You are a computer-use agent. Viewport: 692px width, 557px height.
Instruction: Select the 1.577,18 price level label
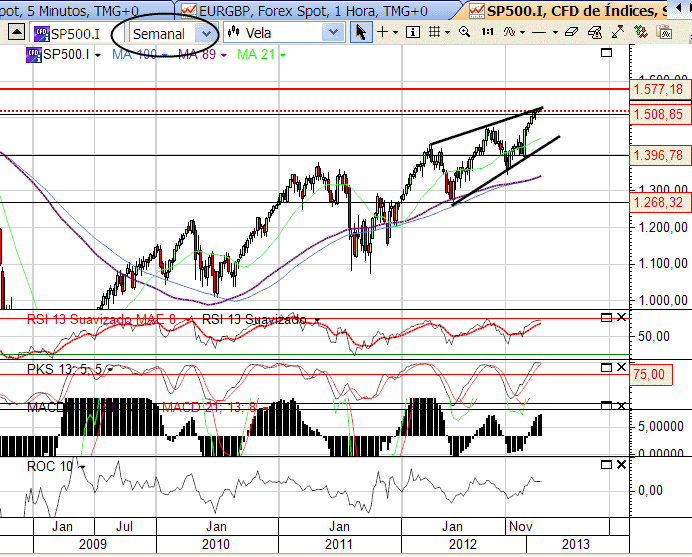tap(659, 89)
